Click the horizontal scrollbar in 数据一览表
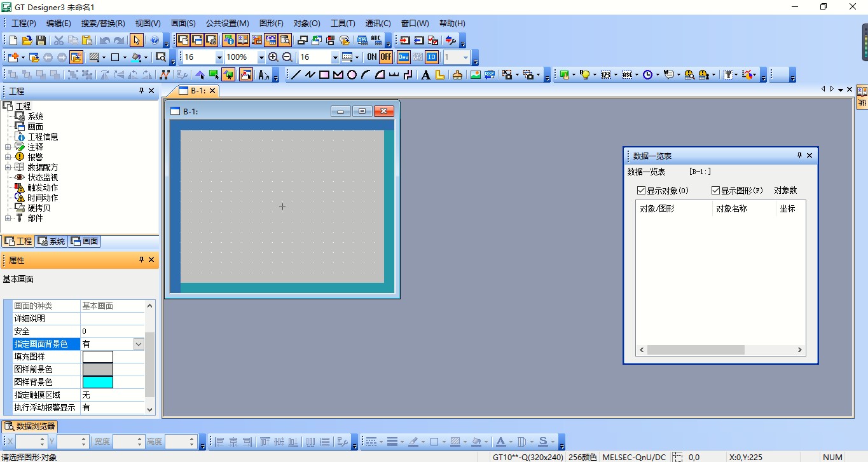This screenshot has width=868, height=462. [695, 350]
